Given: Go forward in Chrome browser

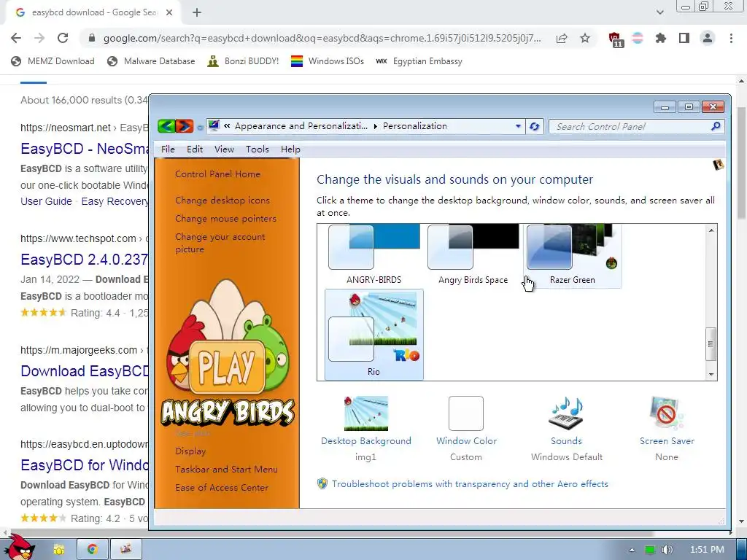Looking at the screenshot, I should (39, 38).
